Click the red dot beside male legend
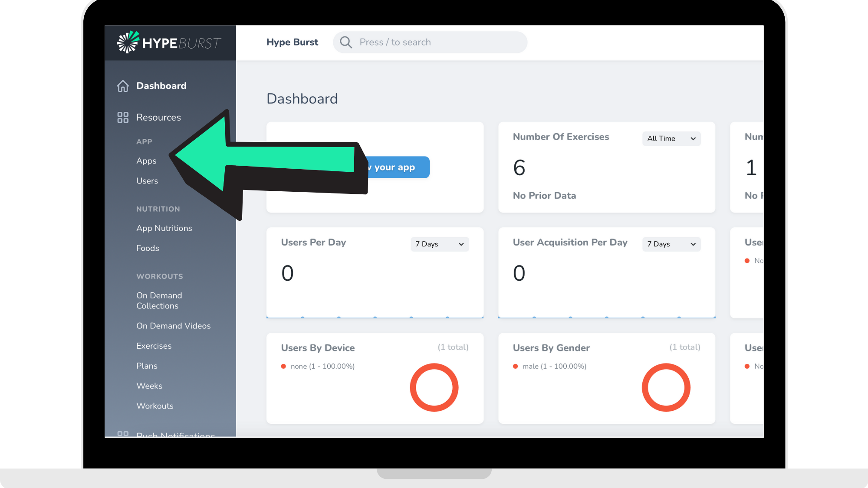This screenshot has width=868, height=488. coord(515,367)
